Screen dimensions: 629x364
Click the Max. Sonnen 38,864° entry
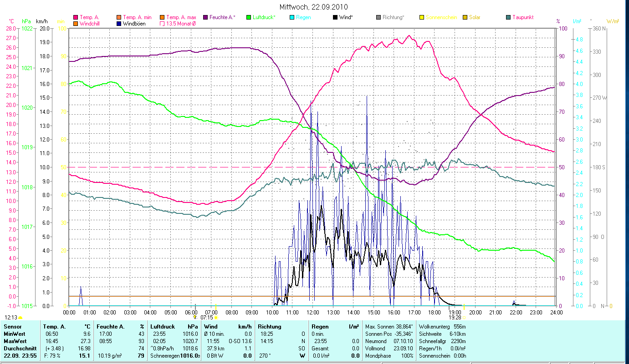point(389,327)
